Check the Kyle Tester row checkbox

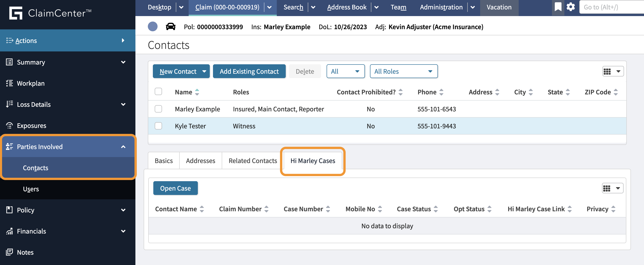(x=158, y=126)
